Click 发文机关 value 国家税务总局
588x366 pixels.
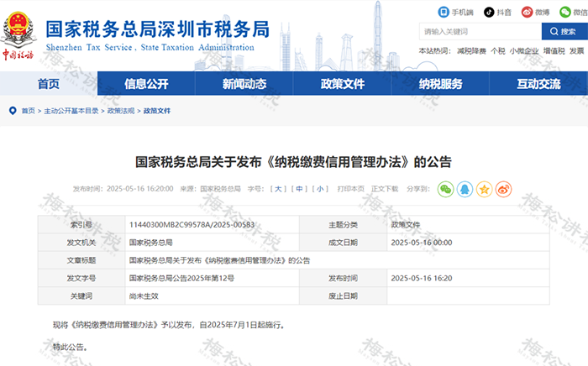[150, 243]
